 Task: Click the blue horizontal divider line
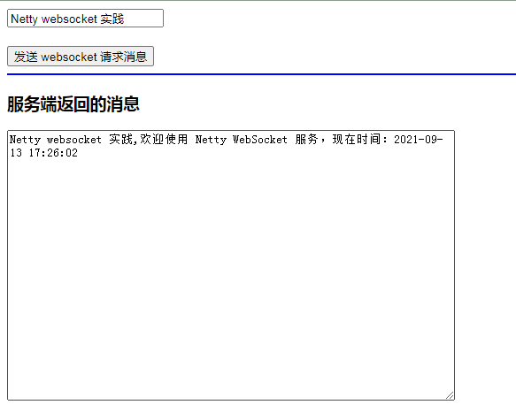coord(261,74)
